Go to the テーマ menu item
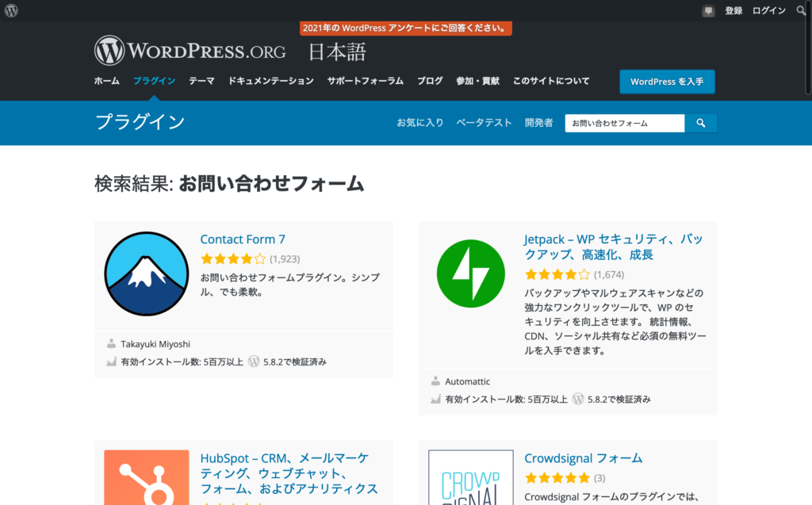The height and width of the screenshot is (505, 812). pos(201,81)
